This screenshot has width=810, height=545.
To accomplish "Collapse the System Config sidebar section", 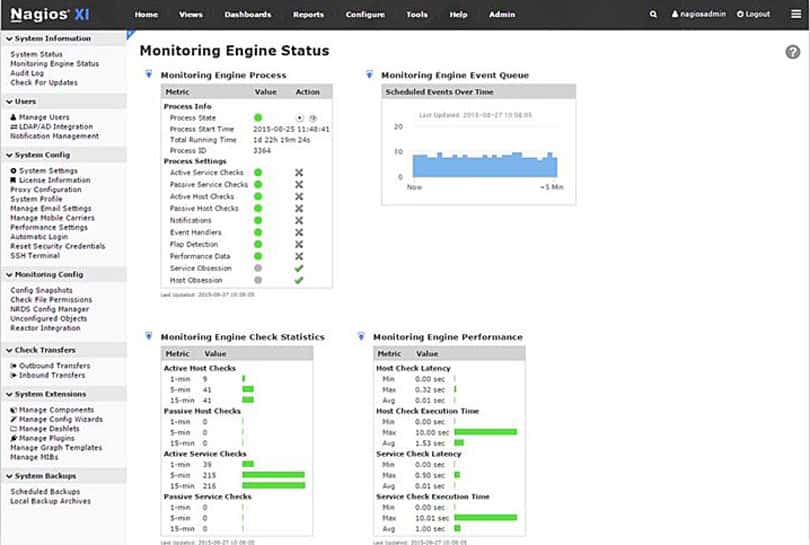I will click(x=64, y=154).
